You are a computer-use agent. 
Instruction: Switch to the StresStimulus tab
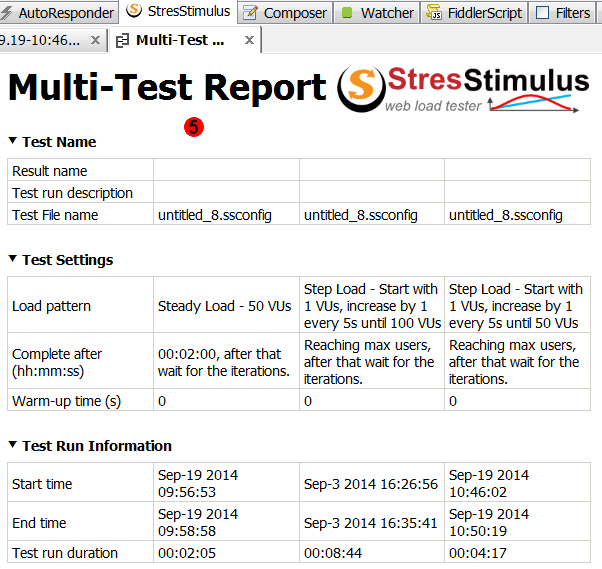point(179,12)
